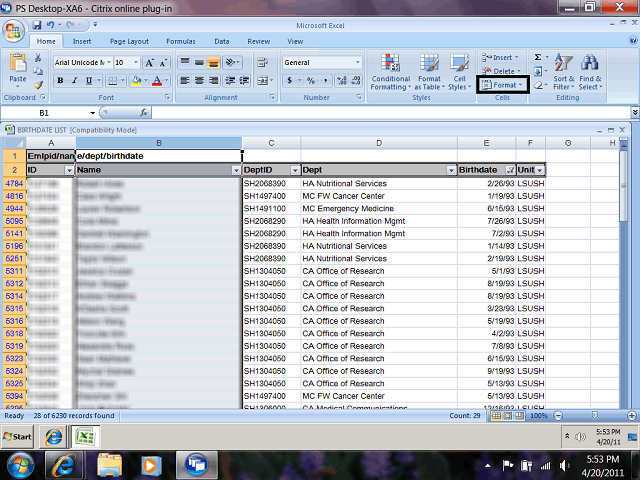This screenshot has width=640, height=480.
Task: Open Sort & Filter in Editing group
Action: click(x=563, y=72)
